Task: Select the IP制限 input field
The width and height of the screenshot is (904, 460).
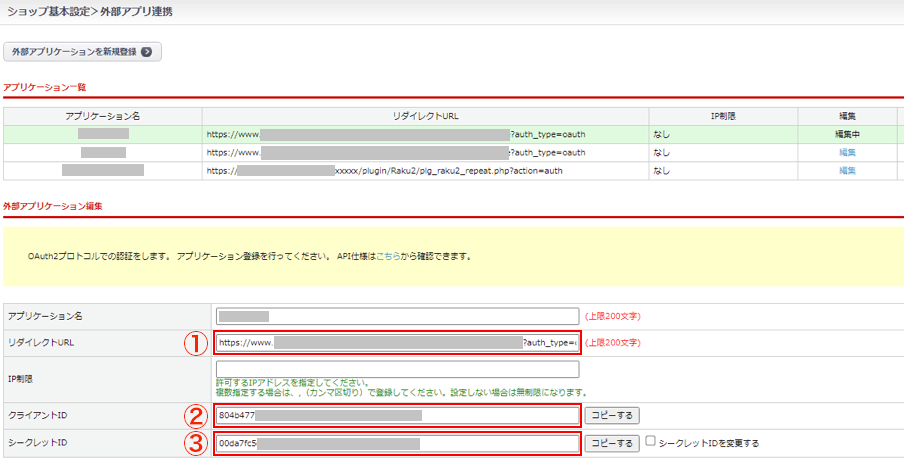Action: coord(397,369)
